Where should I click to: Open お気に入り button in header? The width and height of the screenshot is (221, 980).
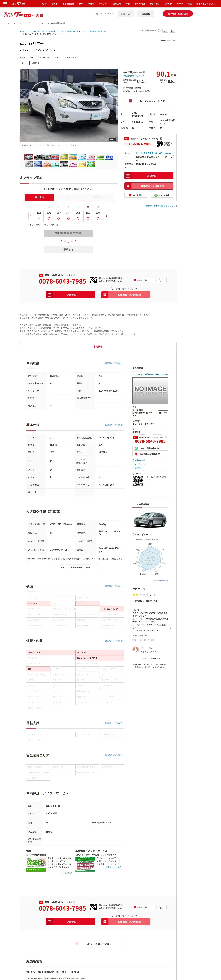point(126,14)
